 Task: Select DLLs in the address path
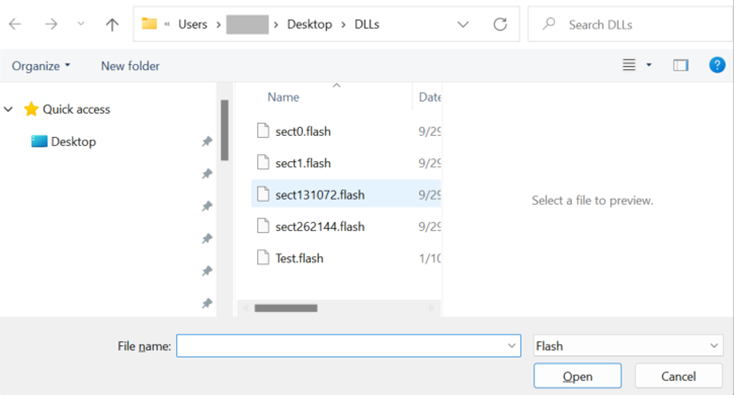tap(367, 24)
